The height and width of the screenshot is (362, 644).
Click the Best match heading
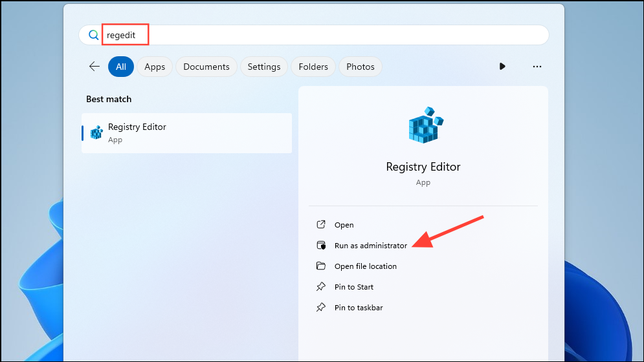(109, 99)
